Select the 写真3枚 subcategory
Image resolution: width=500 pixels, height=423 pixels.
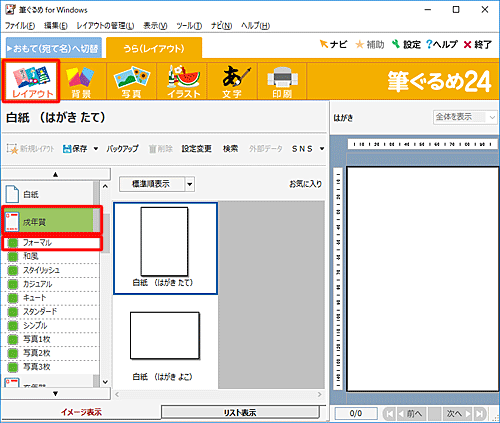coord(51,367)
